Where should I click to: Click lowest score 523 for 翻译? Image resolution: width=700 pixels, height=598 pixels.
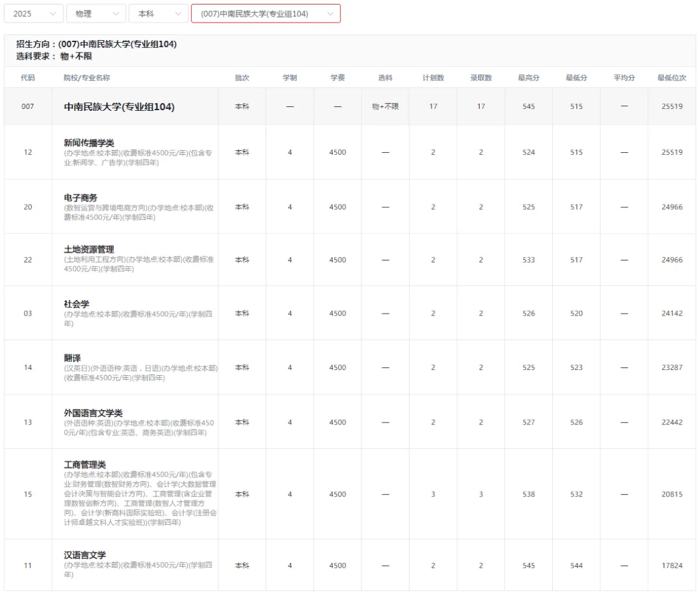pos(576,367)
